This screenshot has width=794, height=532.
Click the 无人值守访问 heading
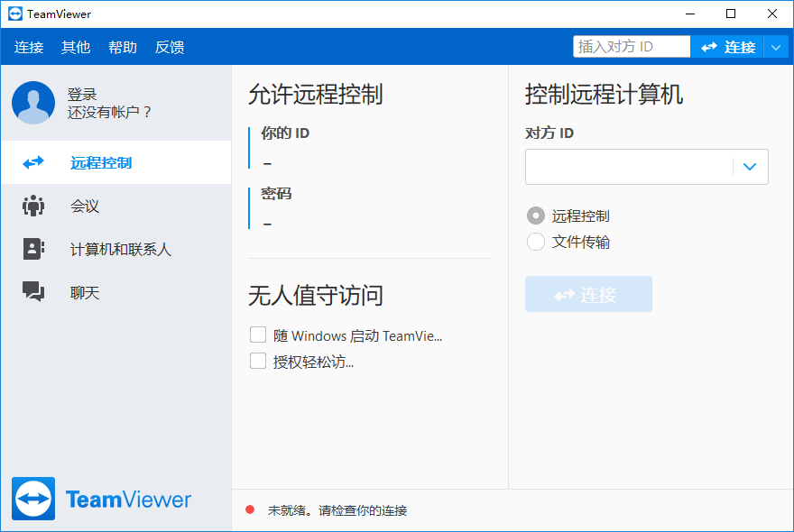[315, 296]
